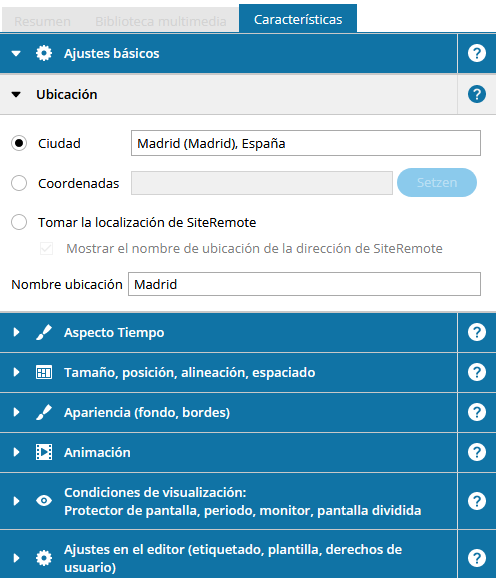Open help for Apariencia (fondo, bordes)

click(x=476, y=412)
